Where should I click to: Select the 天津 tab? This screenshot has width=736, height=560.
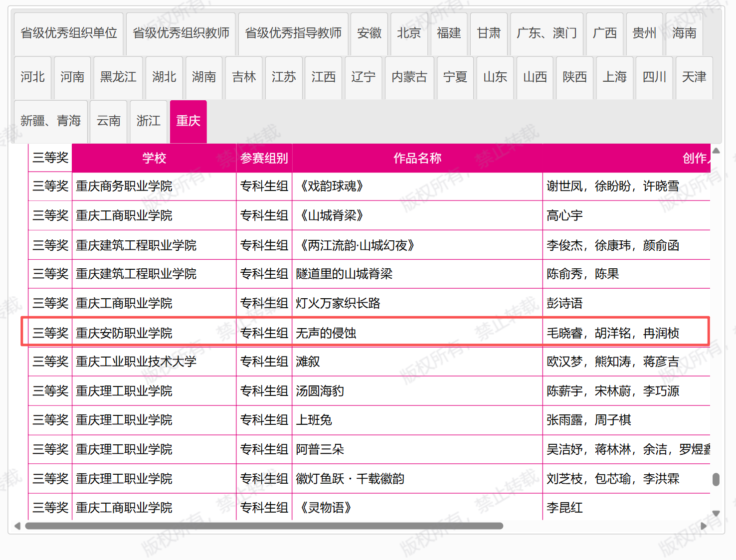click(695, 78)
